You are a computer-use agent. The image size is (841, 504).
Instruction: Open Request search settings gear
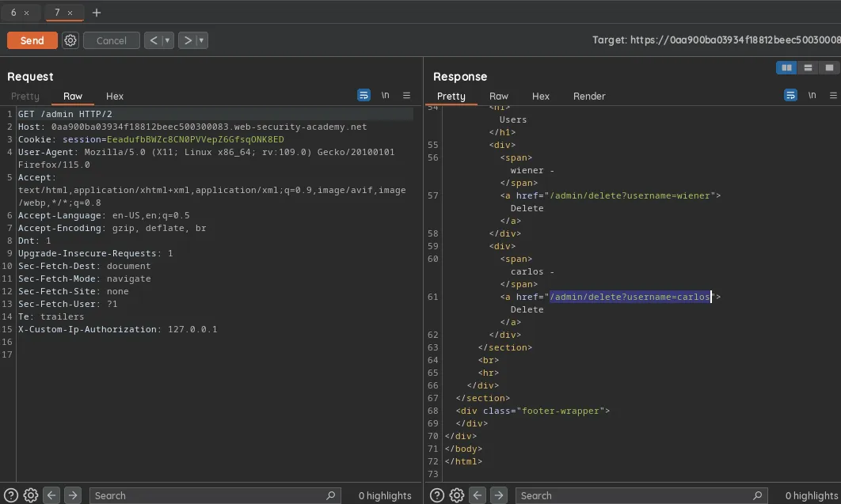pos(31,495)
